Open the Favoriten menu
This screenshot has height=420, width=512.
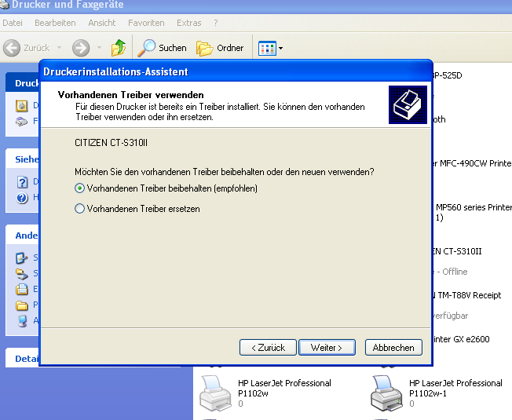click(x=146, y=23)
